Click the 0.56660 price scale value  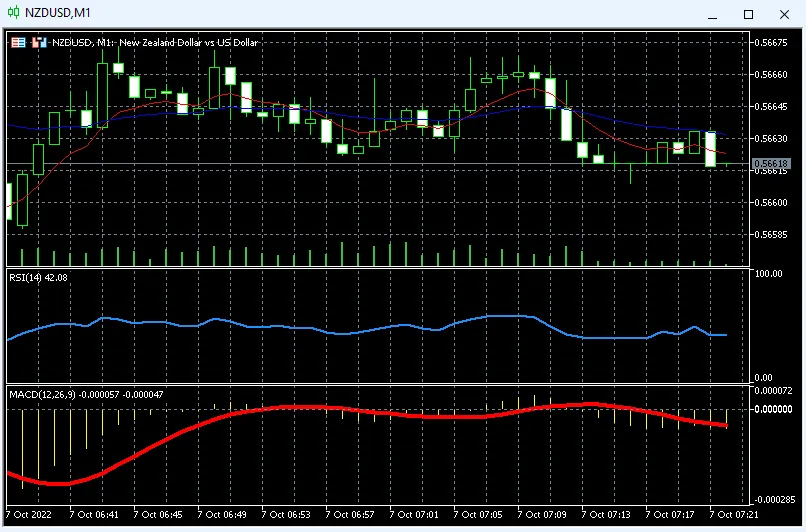coord(771,75)
